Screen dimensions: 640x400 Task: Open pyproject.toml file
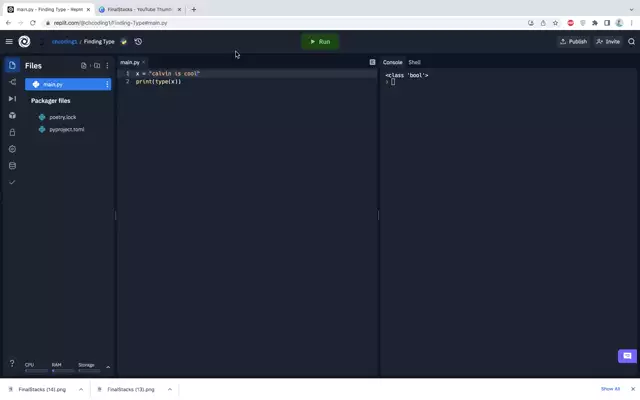[67, 129]
